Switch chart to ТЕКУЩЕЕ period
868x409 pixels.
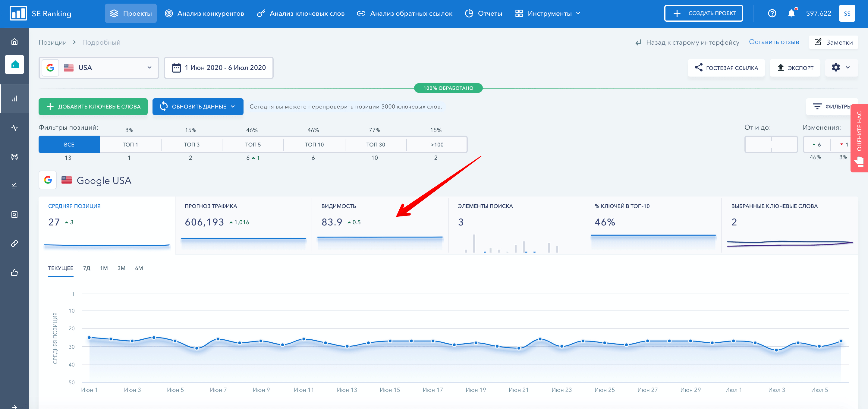click(x=61, y=269)
